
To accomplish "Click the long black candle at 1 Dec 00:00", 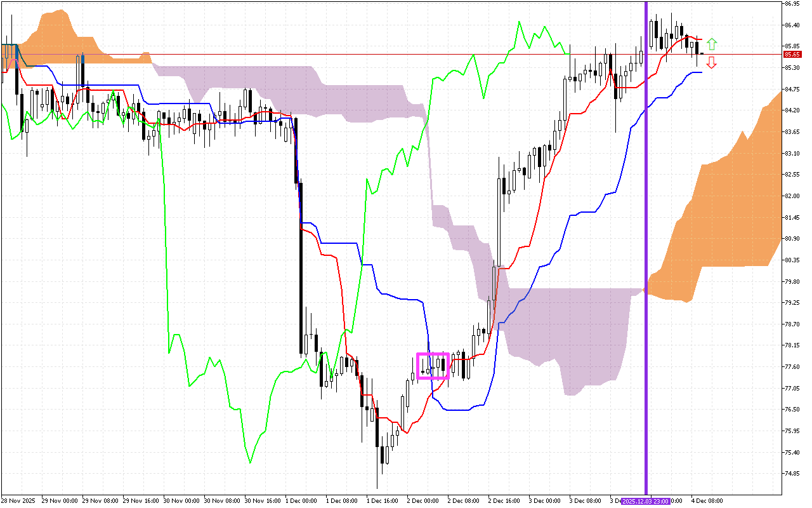I will pyautogui.click(x=300, y=267).
